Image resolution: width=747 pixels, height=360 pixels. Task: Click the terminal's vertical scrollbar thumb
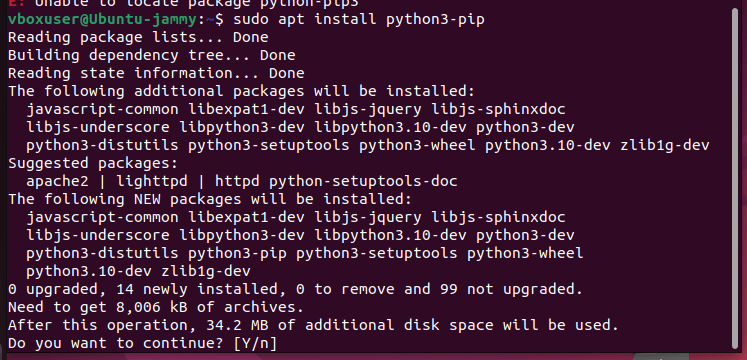coord(733,180)
